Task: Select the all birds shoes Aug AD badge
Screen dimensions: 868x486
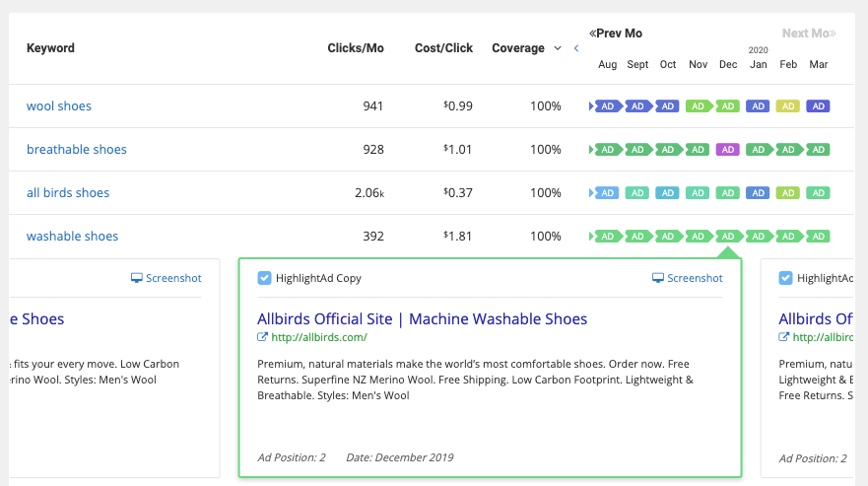Action: 607,192
